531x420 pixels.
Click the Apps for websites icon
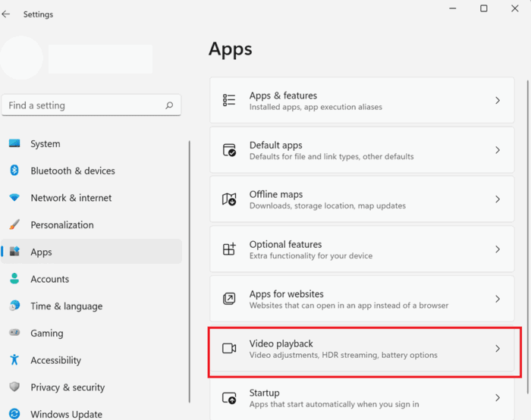click(229, 299)
